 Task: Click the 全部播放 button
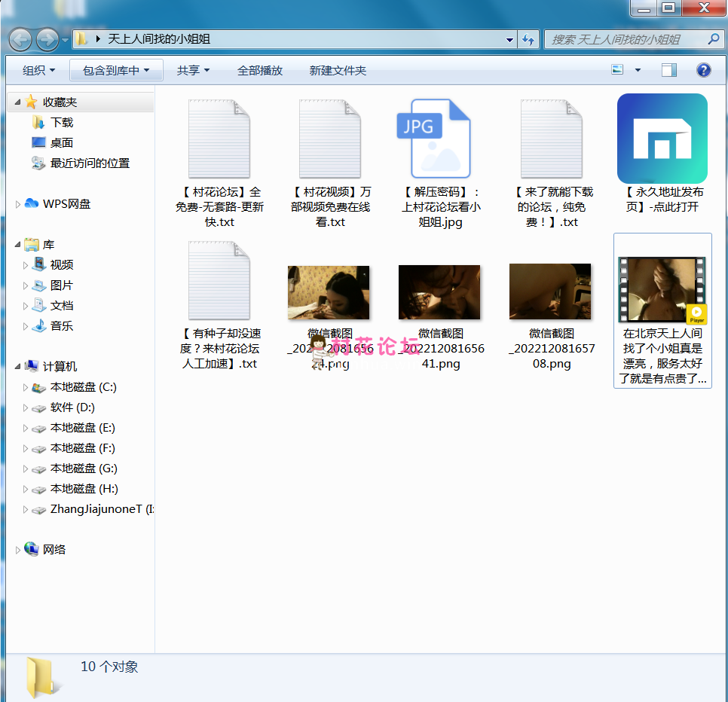tap(259, 70)
